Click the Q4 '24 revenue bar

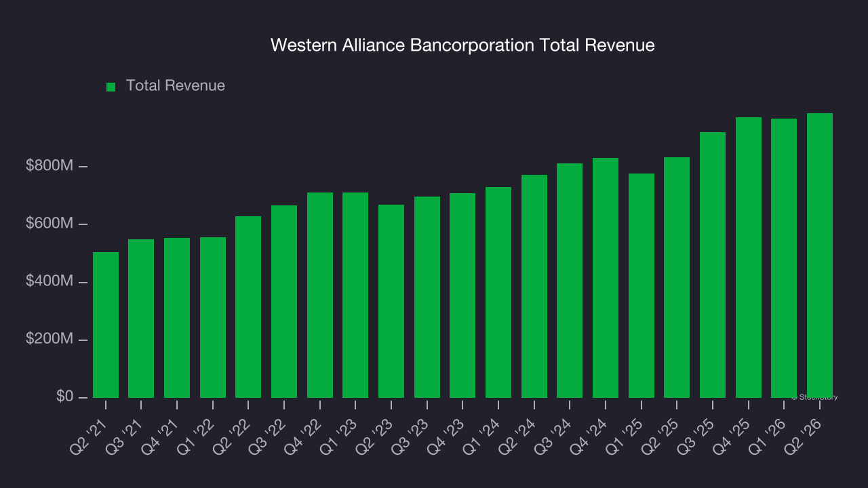pos(606,278)
